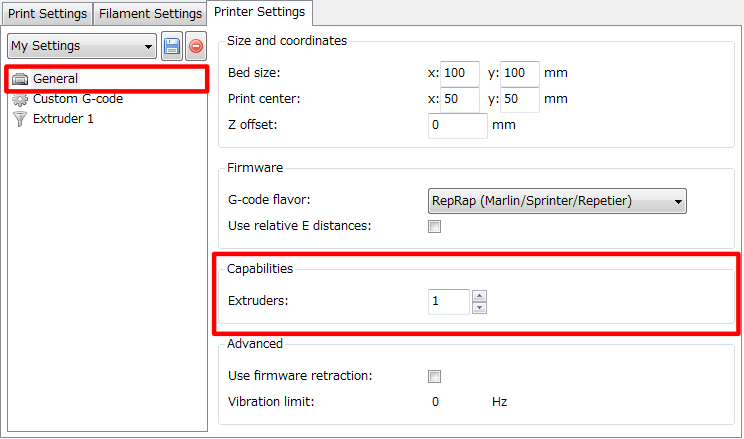This screenshot has height=439, width=744.
Task: Switch to the Print Settings tab
Action: [x=47, y=14]
